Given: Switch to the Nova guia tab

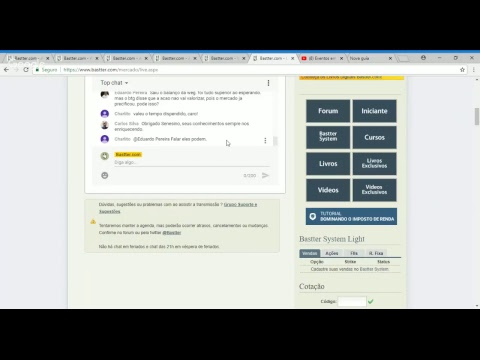Looking at the screenshot, I should click(x=368, y=58).
